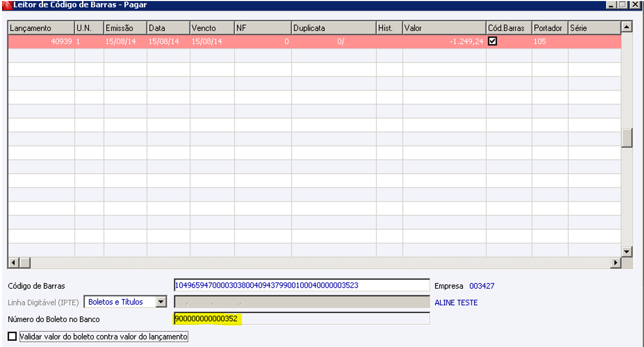Close the Leitor de Código de Barras window
The width and height of the screenshot is (644, 347).
point(634,5)
